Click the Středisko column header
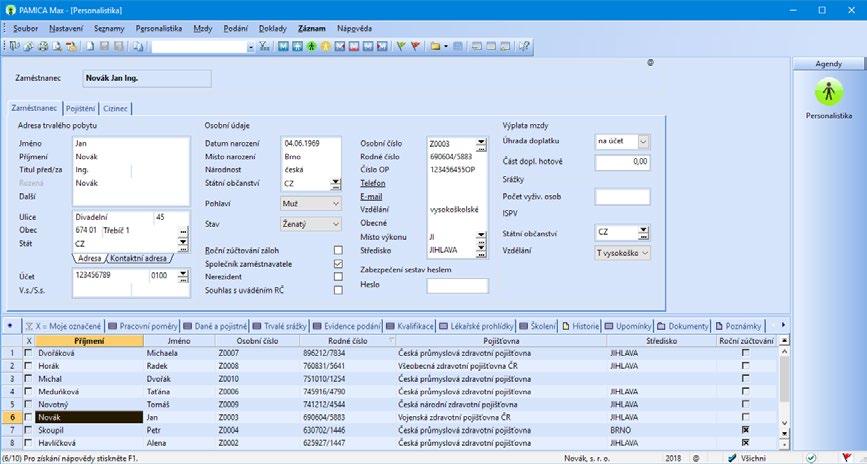The image size is (867, 464). pos(661,341)
